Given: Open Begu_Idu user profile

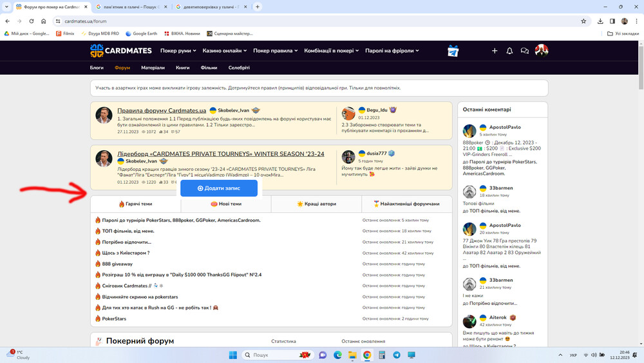Looking at the screenshot, I should click(x=377, y=110).
